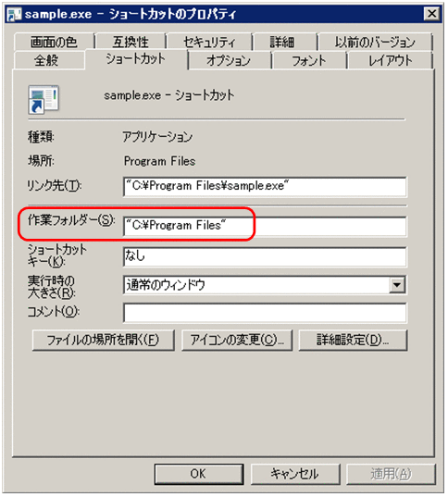Click the empty コメント input field
Screen dimensions: 448x497
[265, 313]
